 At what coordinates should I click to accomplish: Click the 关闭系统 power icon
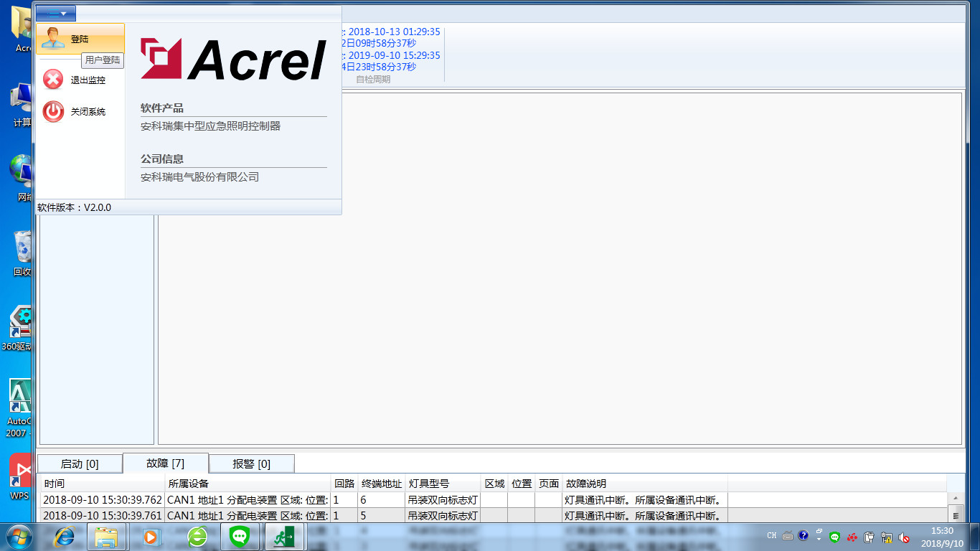53,111
